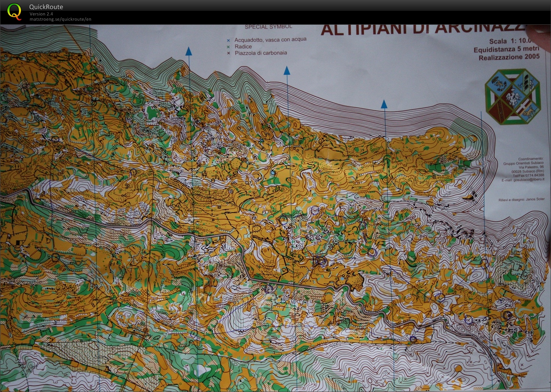The image size is (551, 392).
Task: Select the Acquadotto, vasca con acqua text
Action: (270, 39)
